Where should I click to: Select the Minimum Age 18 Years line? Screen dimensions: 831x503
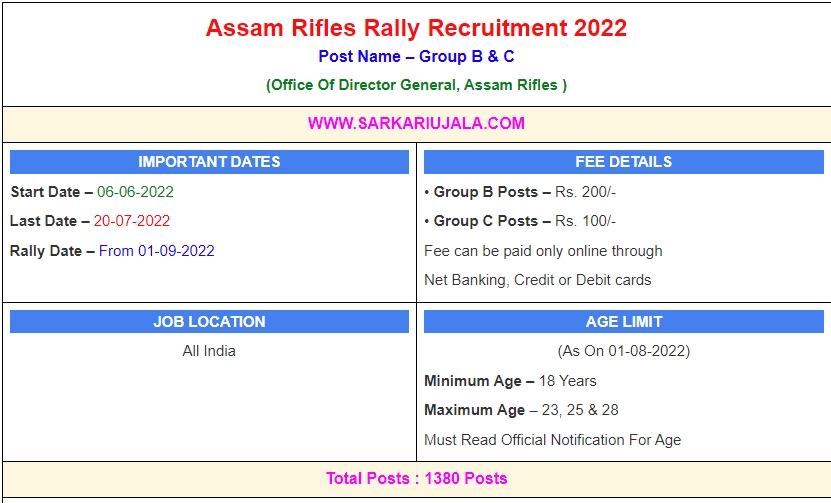[x=510, y=381]
